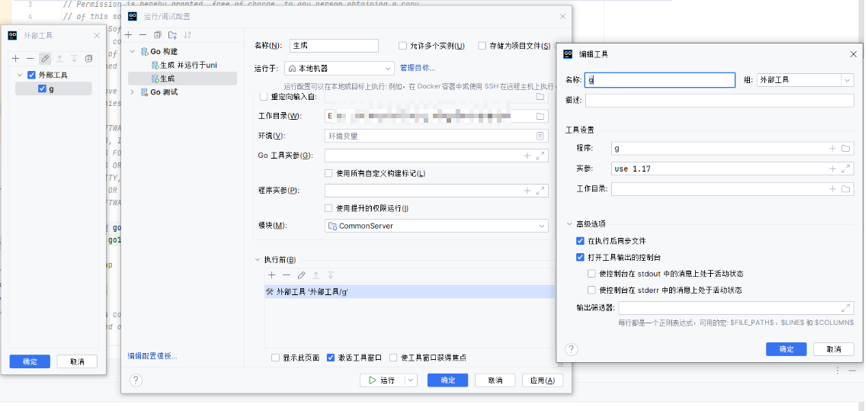Expand the Go 工具实参 field editor
Image resolution: width=868 pixels, height=411 pixels.
pos(540,156)
